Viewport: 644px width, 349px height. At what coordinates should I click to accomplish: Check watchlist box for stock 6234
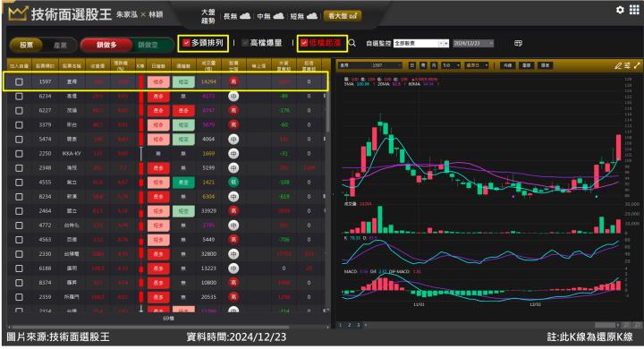(x=19, y=96)
